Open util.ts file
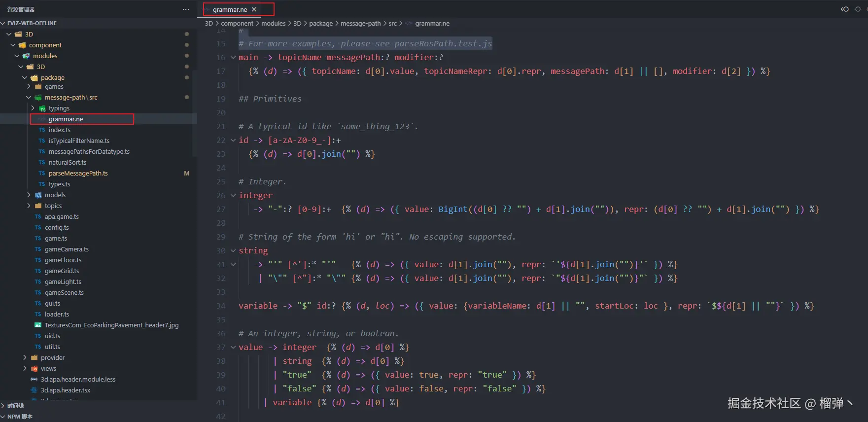Image resolution: width=868 pixels, height=422 pixels. click(52, 347)
